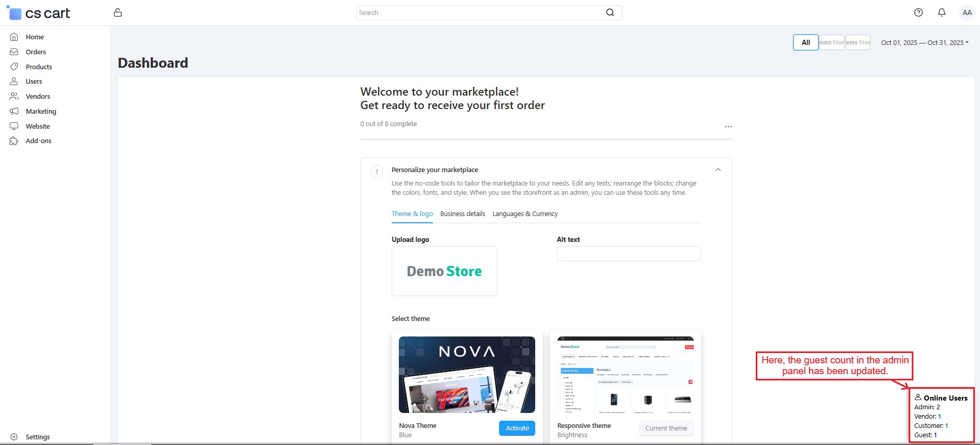Switch to Languages & Currency tab
Viewport: 980px width, 445px height.
tap(525, 214)
